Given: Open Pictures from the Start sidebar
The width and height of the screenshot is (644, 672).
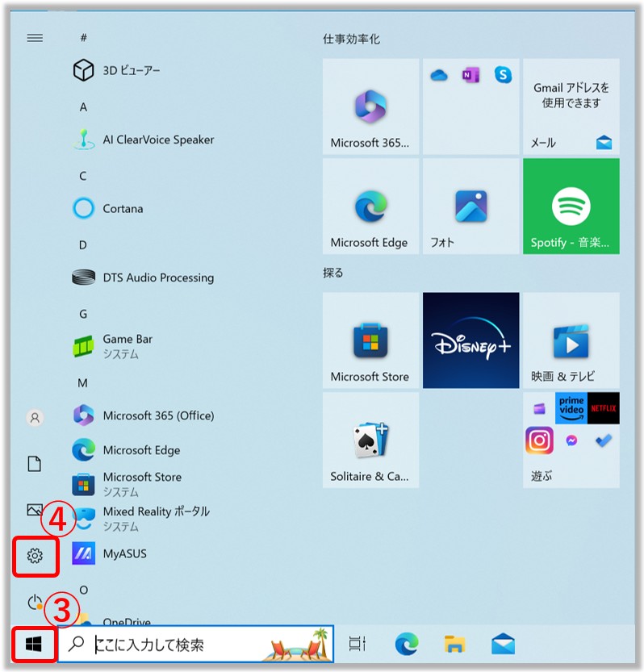Looking at the screenshot, I should (x=35, y=510).
